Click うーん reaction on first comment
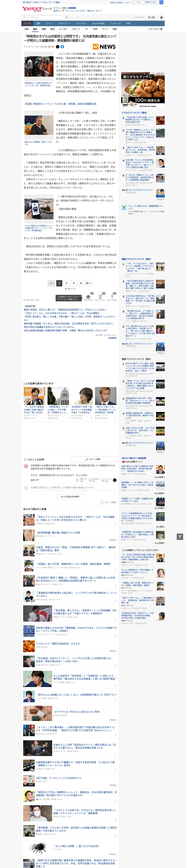Screen dimensions: 186x868 click(107, 480)
